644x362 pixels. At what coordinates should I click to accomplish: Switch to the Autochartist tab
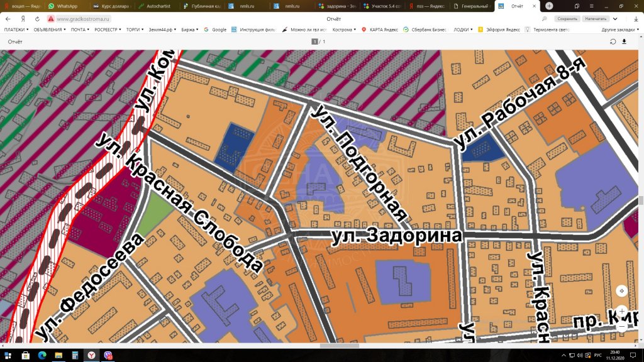click(x=159, y=6)
